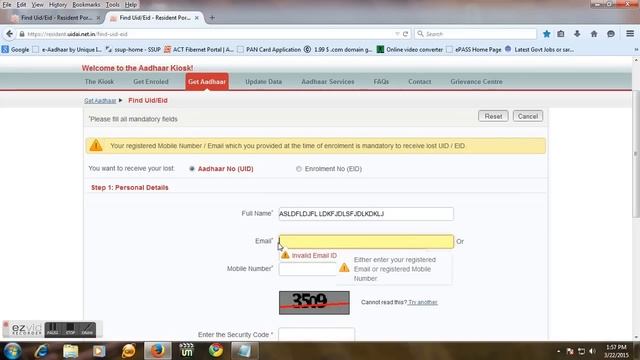The height and width of the screenshot is (360, 640).
Task: Bookmark this page with the star icon
Action: pyautogui.click(x=547, y=34)
